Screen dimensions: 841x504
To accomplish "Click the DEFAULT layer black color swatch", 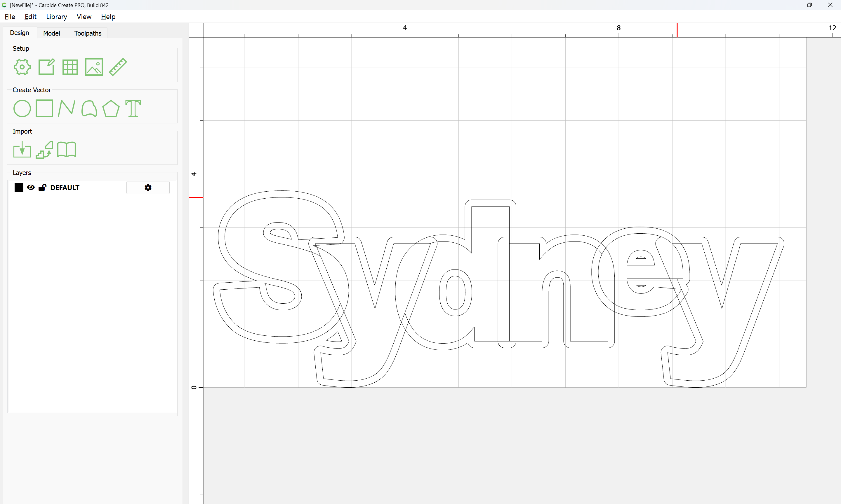I will point(19,188).
